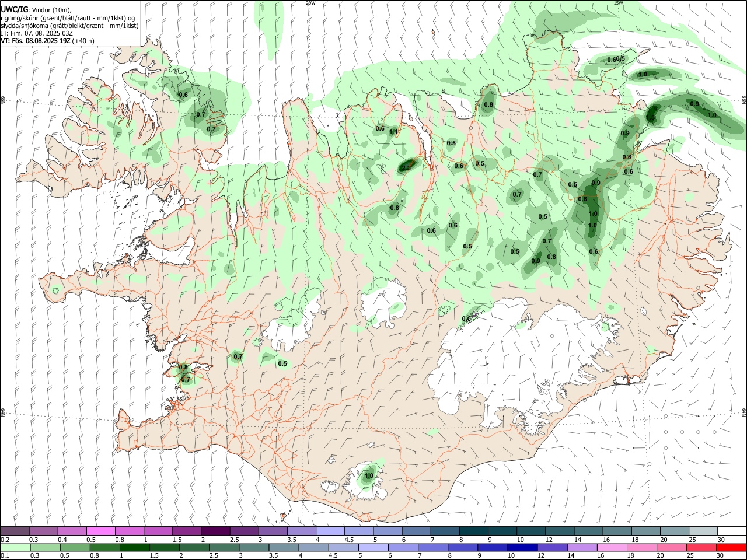This screenshot has height=560, width=747.
Task: Select the 'rigning/skúrir (grænt/blátt/rautt' header line
Action: click(x=68, y=18)
